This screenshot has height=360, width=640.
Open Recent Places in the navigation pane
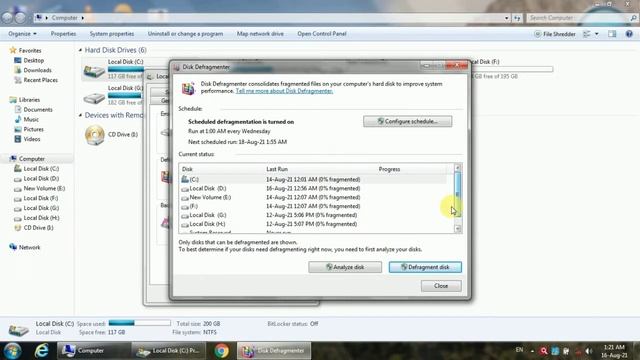(40, 80)
